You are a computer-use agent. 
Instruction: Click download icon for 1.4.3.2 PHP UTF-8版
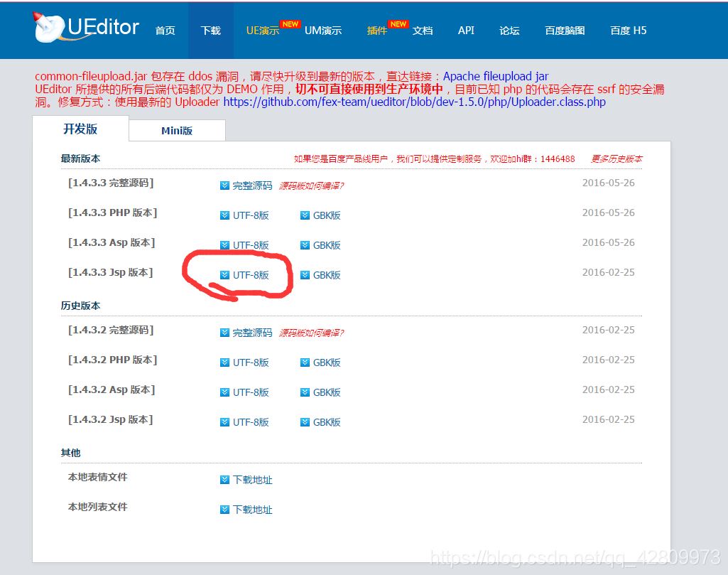pos(224,362)
